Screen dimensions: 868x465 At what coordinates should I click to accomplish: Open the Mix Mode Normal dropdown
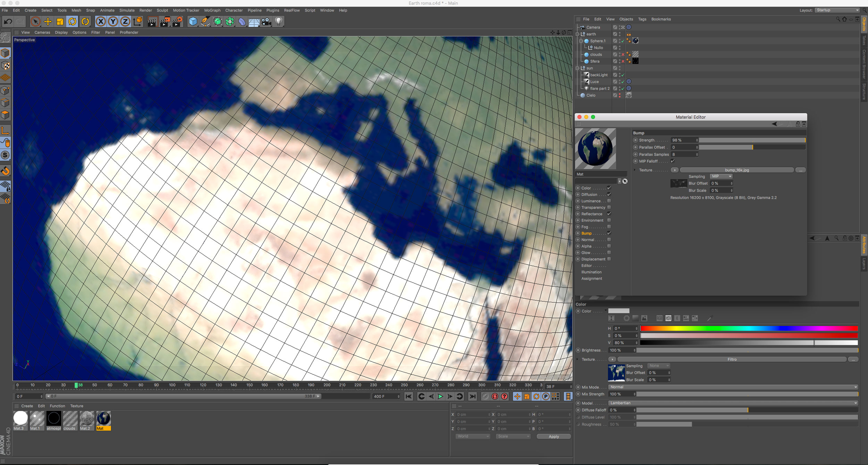coord(733,387)
